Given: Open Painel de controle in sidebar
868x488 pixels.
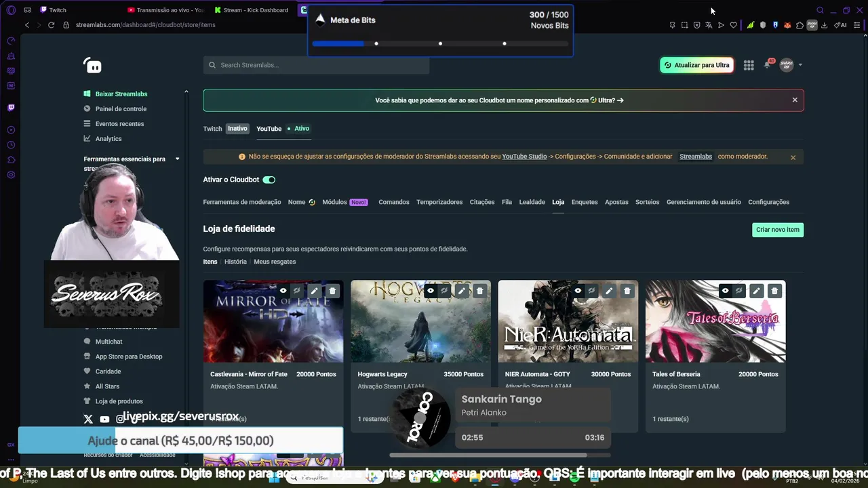Looking at the screenshot, I should coord(121,109).
